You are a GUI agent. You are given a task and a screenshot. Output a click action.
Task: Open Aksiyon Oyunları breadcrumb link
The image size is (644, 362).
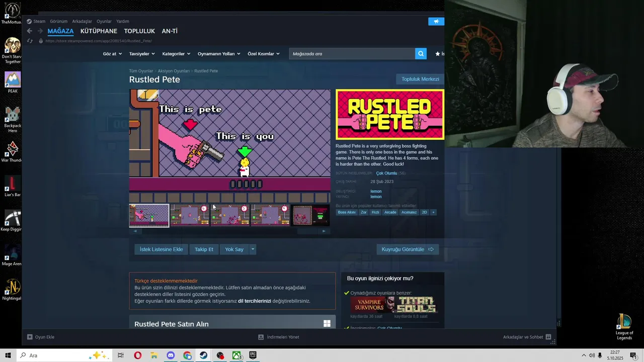click(174, 71)
